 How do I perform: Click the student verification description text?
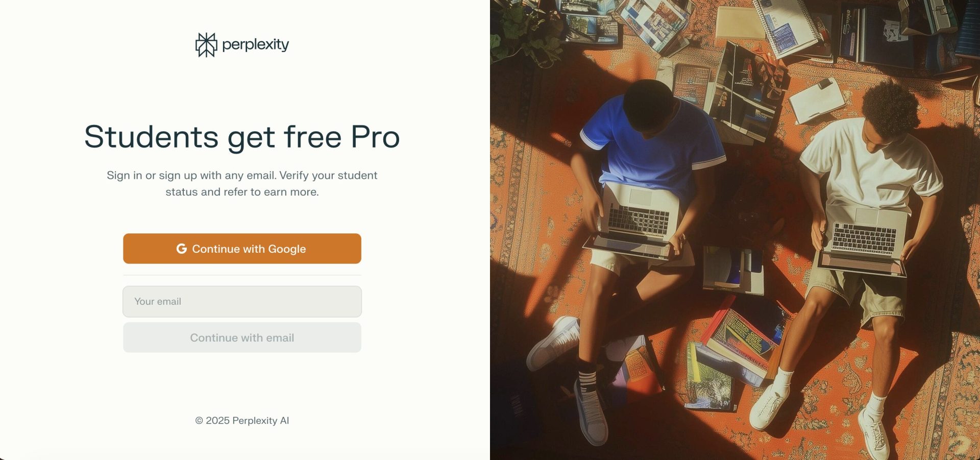[242, 184]
